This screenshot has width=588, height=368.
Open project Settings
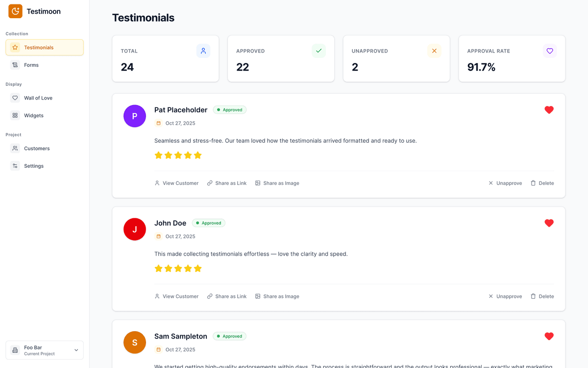34,166
